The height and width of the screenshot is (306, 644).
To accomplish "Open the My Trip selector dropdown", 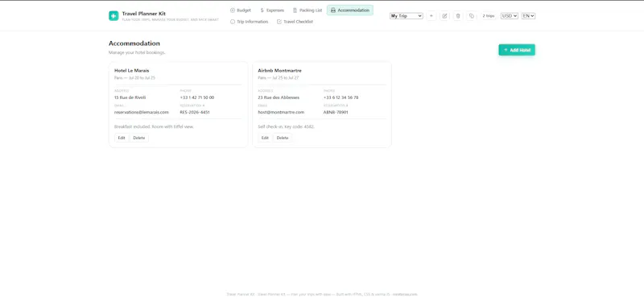I will [x=407, y=16].
